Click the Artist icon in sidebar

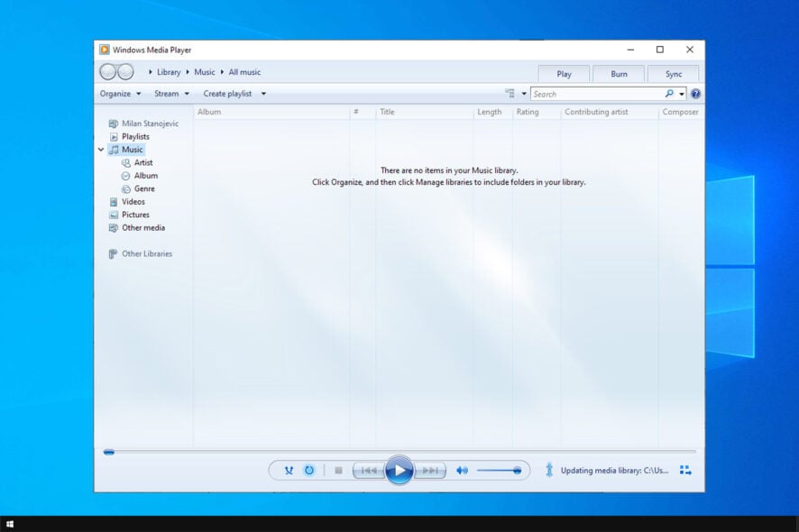pyautogui.click(x=126, y=162)
